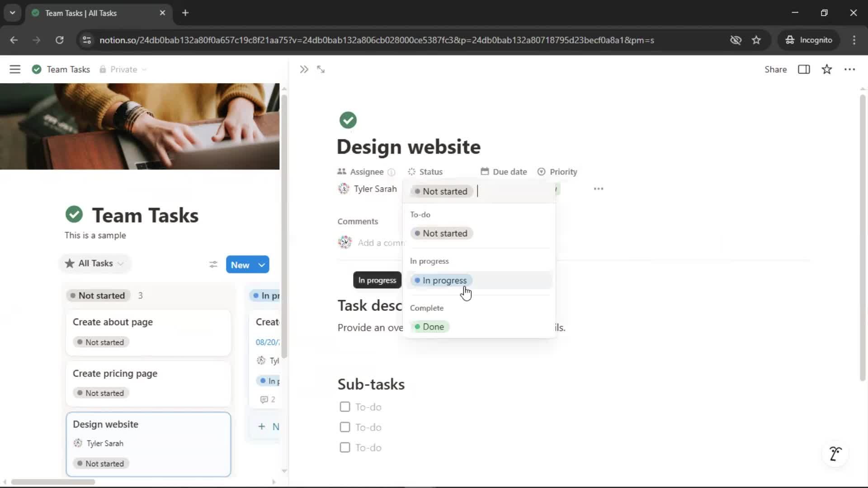Open the database view settings filter icon
Screen dimensions: 868x488
213,264
